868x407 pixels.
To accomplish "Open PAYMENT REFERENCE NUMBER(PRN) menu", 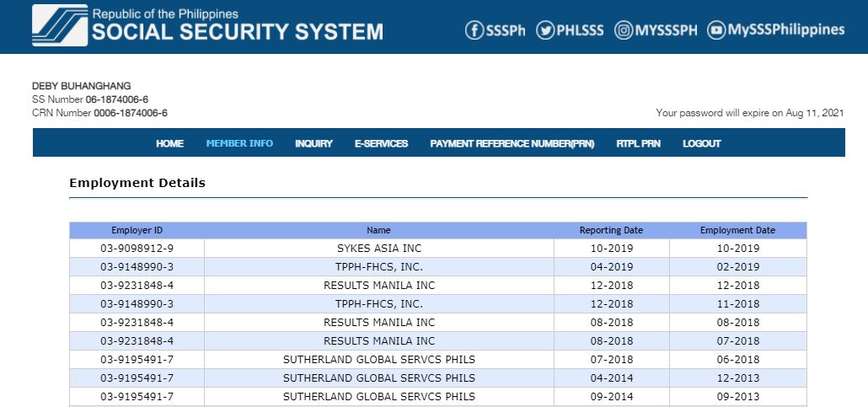I will [512, 143].
